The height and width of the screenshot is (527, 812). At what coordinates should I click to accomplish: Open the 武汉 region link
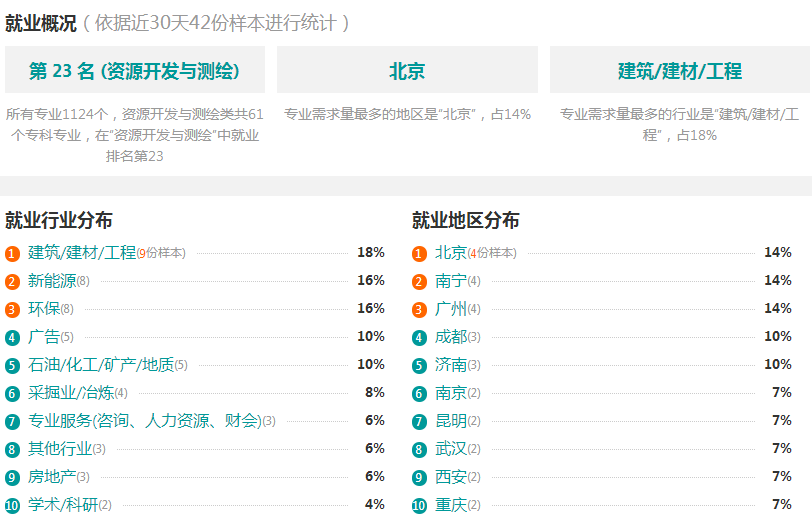pyautogui.click(x=451, y=448)
